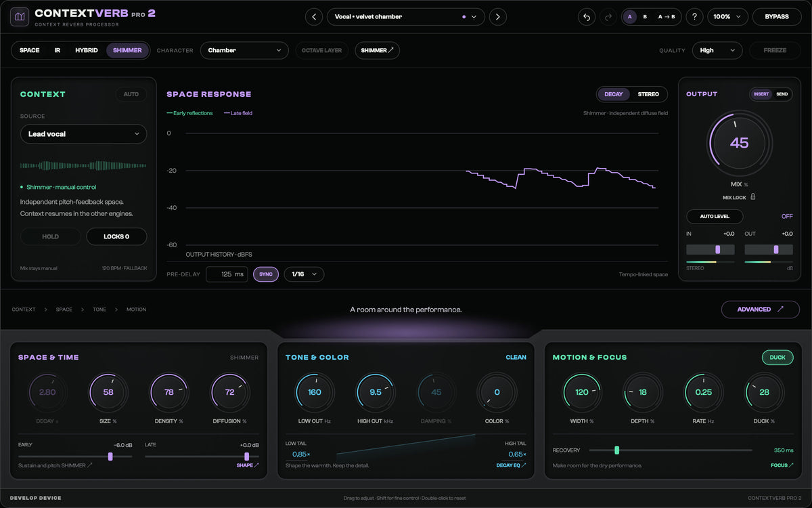Open the preset selector dropdown
The height and width of the screenshot is (508, 812).
(x=406, y=16)
